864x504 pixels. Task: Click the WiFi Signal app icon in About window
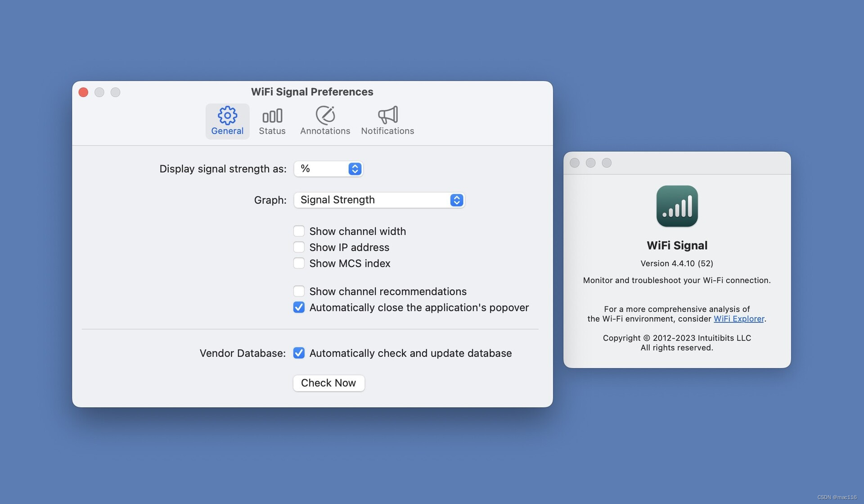[x=677, y=206]
